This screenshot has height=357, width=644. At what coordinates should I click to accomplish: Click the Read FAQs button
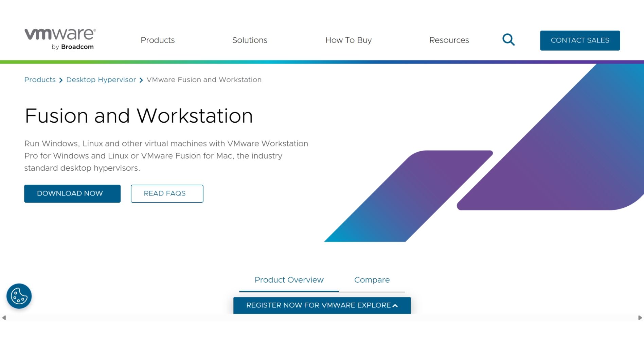tap(167, 193)
